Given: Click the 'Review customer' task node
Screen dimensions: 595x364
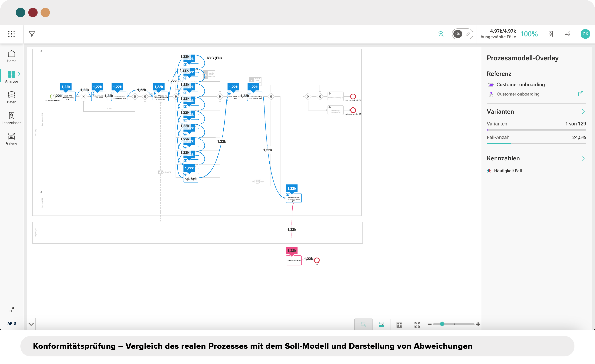Looking at the screenshot, I should (x=294, y=198).
